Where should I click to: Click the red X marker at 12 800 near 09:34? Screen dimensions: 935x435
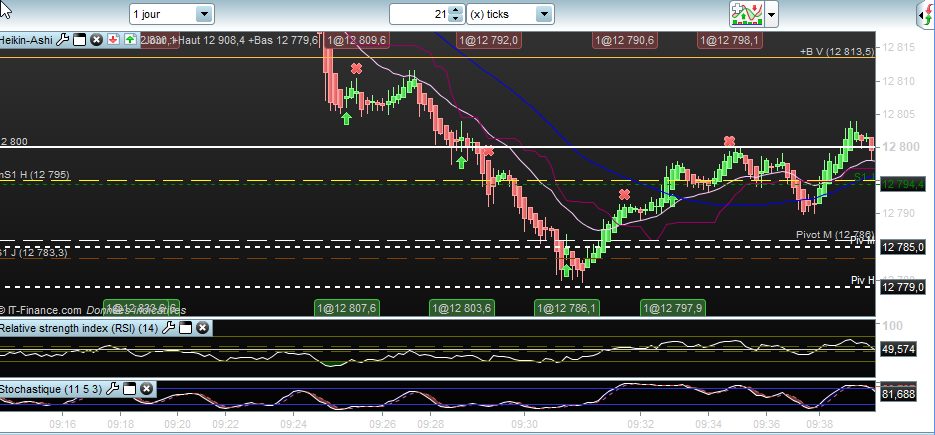pos(729,141)
